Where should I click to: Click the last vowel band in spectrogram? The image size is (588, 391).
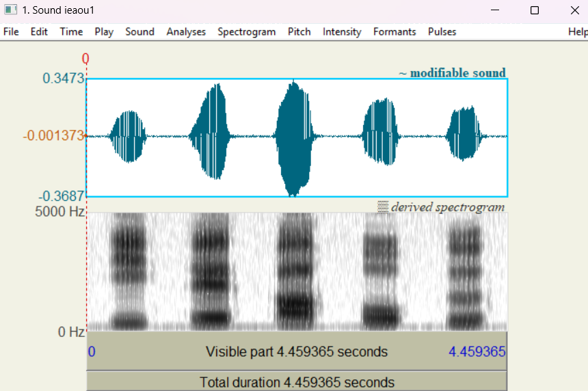click(x=465, y=273)
